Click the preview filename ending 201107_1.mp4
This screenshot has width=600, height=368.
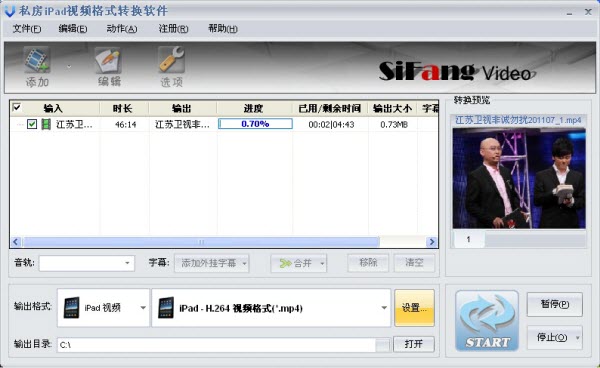point(518,120)
